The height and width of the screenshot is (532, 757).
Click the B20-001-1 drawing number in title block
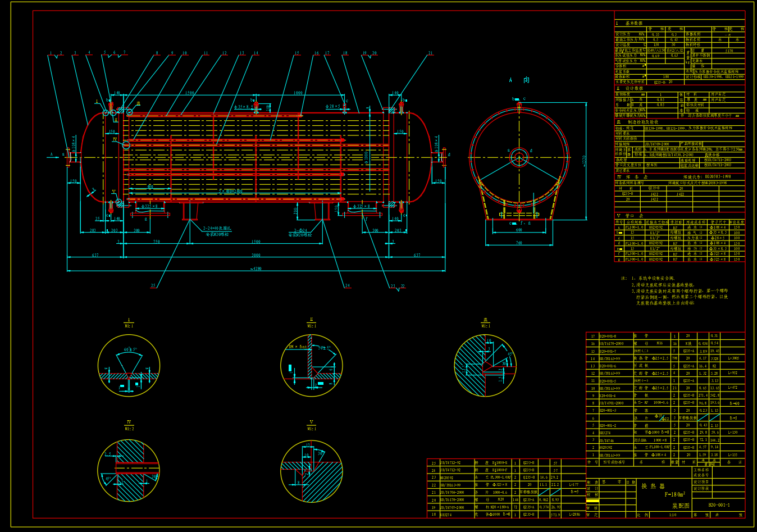click(719, 505)
